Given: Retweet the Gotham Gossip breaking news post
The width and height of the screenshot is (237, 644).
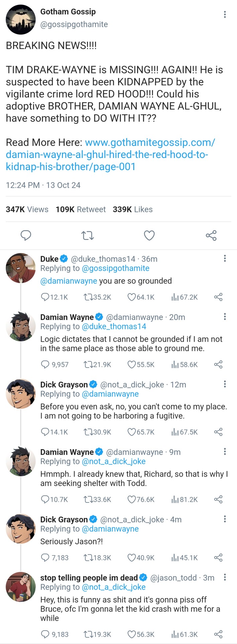Looking at the screenshot, I should click(x=88, y=235).
